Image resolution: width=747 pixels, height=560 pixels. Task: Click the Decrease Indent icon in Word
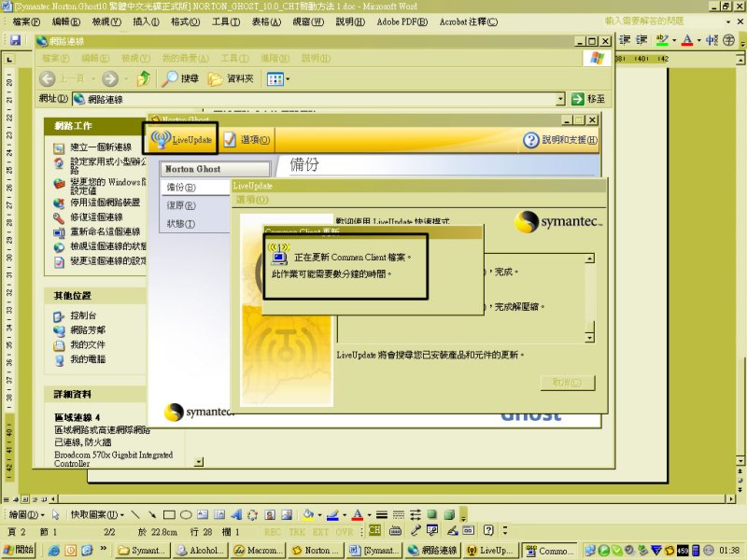625,40
